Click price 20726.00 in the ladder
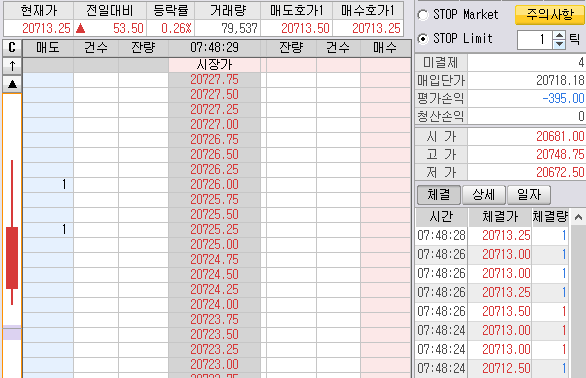The image size is (586, 378). click(x=214, y=184)
